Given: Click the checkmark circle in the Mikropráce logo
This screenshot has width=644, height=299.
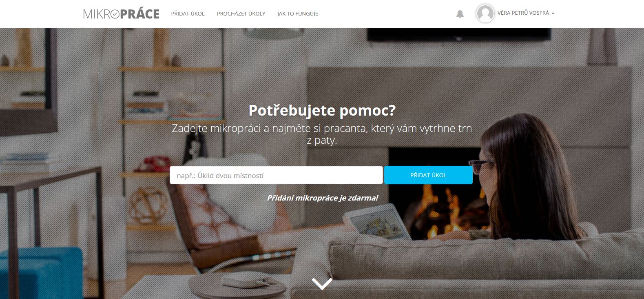Looking at the screenshot, I should pos(115,14).
